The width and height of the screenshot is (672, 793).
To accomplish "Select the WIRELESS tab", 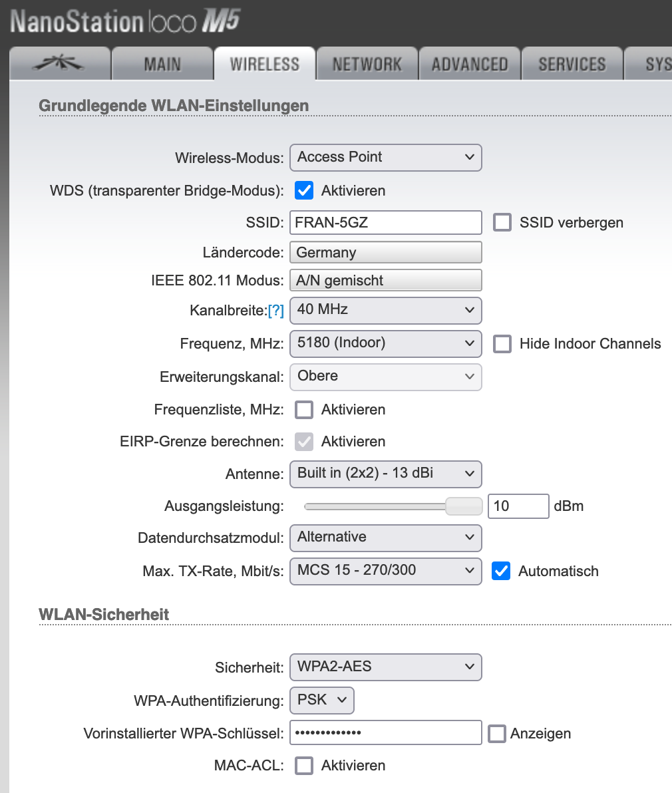I will coord(265,64).
